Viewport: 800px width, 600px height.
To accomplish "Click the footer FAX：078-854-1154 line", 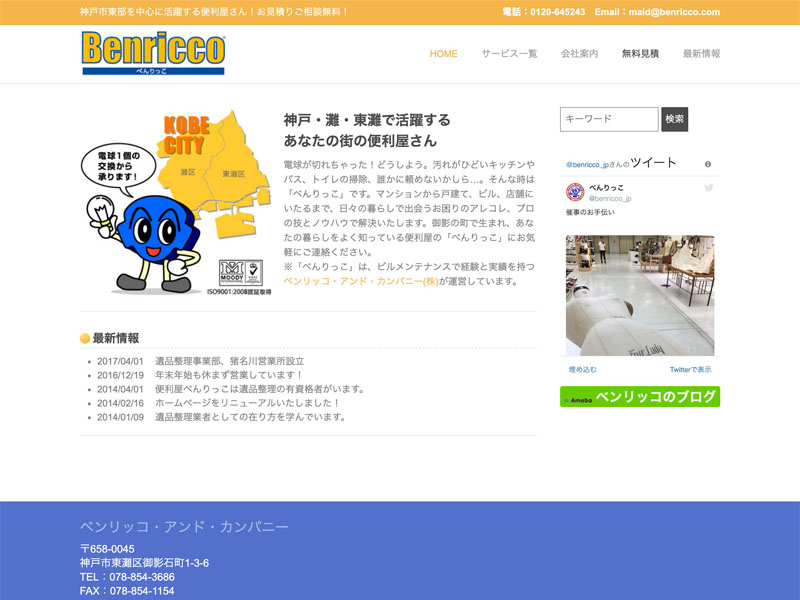I will coord(127,591).
